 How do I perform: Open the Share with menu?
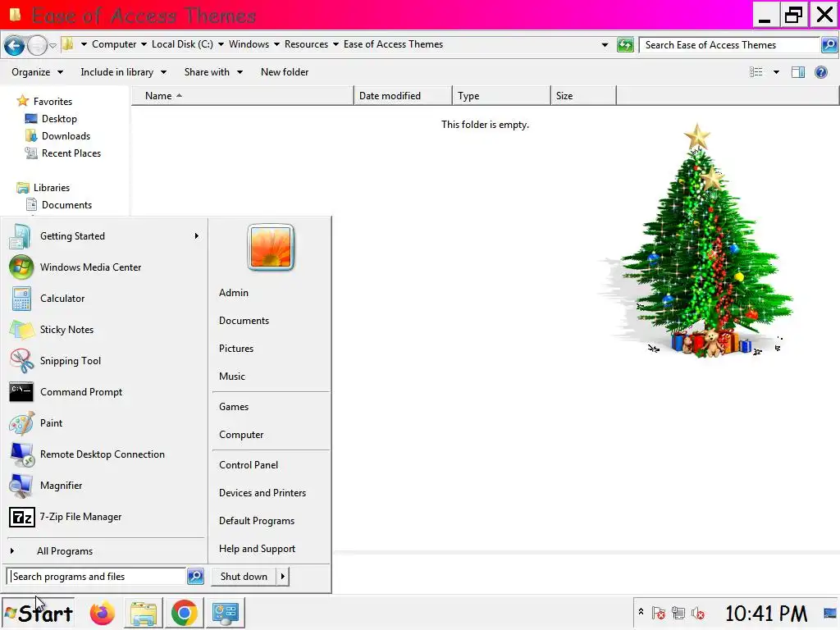coord(213,72)
